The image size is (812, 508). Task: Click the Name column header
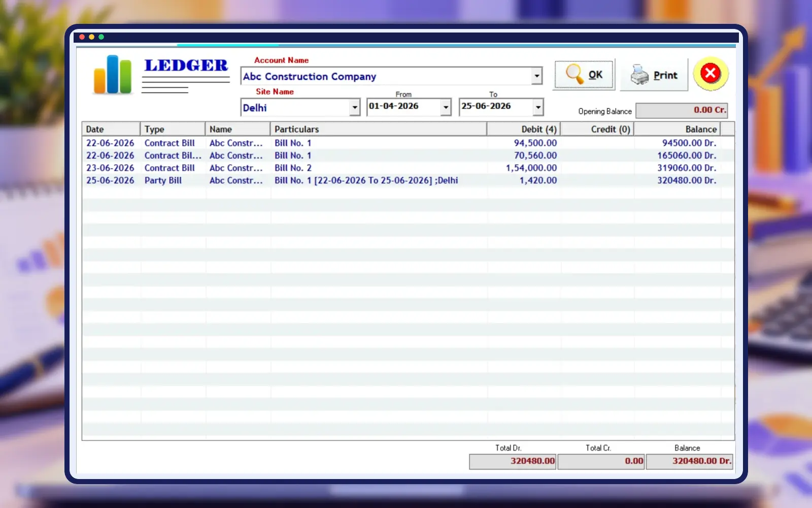238,129
